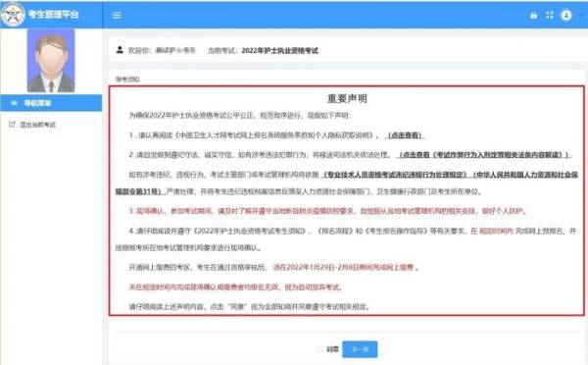Click the candidate photo thumbnail
The height and width of the screenshot is (365, 588).
click(51, 61)
